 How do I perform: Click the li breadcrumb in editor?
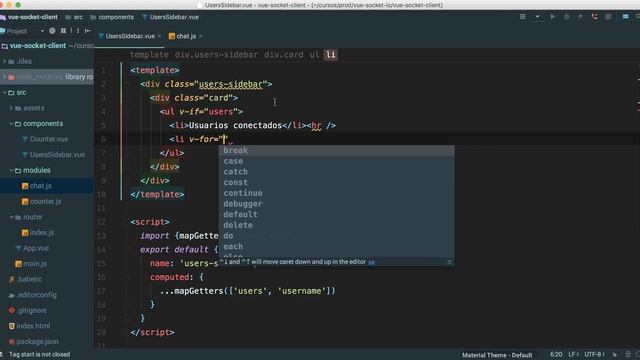tap(331, 55)
